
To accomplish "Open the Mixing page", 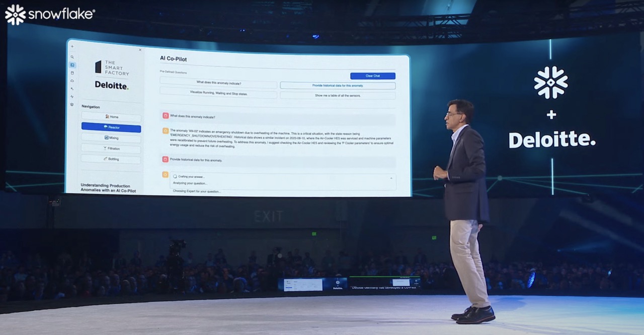I will click(111, 138).
